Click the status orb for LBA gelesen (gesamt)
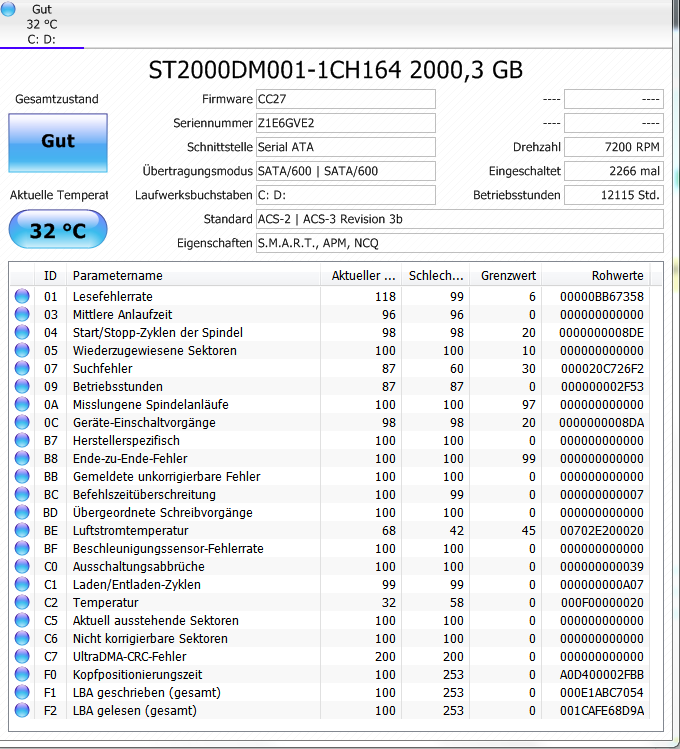This screenshot has height=749, width=680. (x=22, y=710)
